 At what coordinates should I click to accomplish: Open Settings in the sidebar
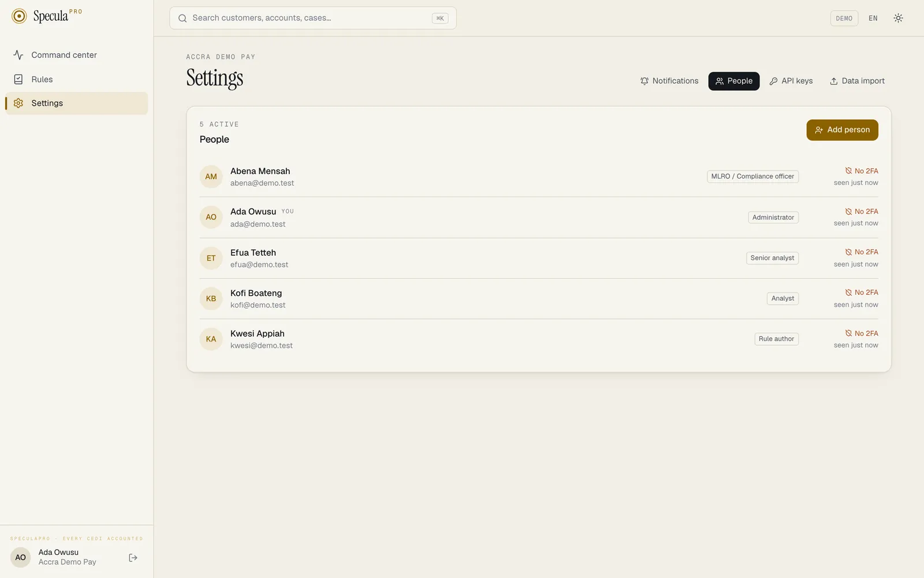[x=77, y=103]
